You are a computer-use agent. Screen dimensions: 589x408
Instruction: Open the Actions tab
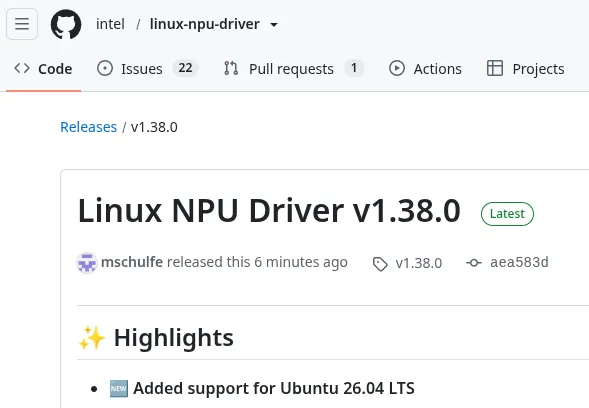click(x=425, y=69)
